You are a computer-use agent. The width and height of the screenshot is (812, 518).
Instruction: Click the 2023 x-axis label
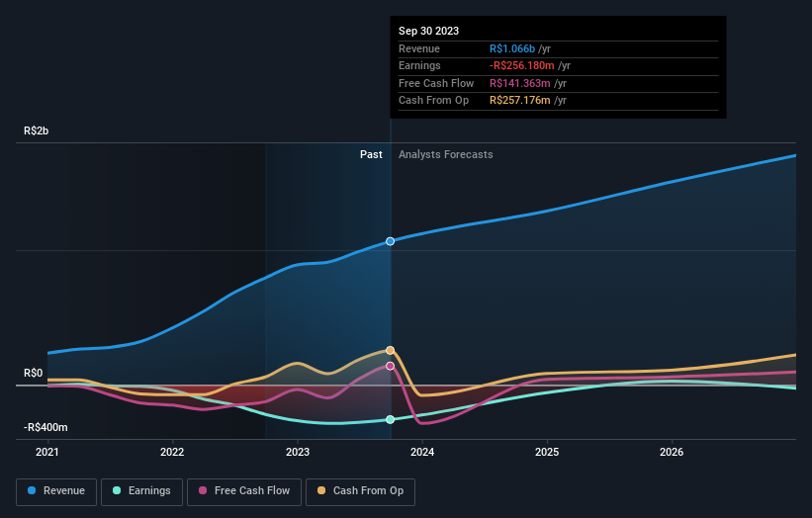[298, 453]
